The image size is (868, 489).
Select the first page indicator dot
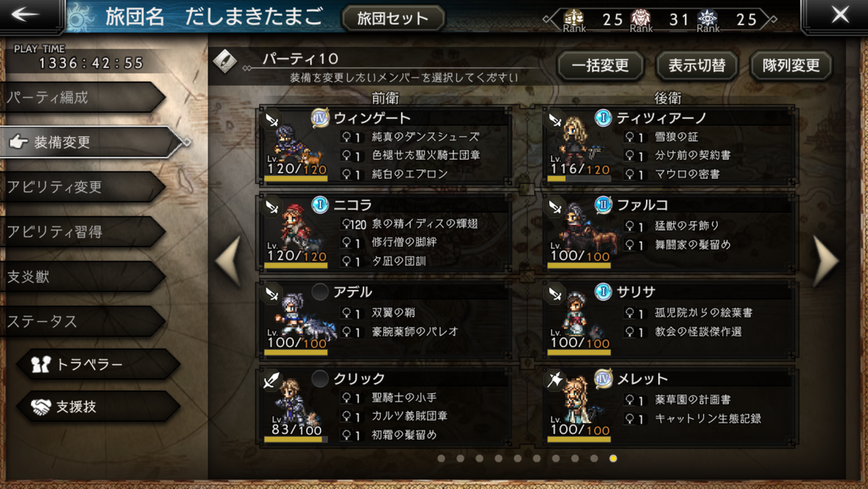click(441, 458)
